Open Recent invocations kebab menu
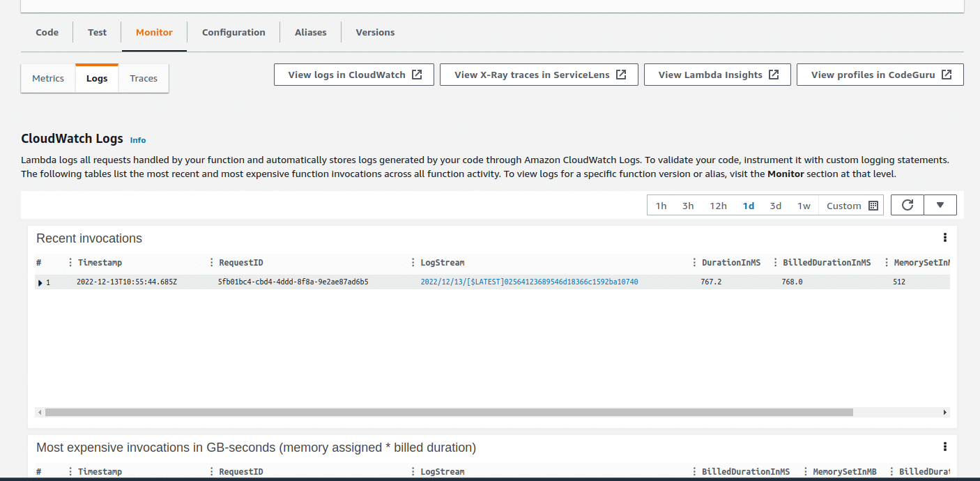 pyautogui.click(x=944, y=238)
